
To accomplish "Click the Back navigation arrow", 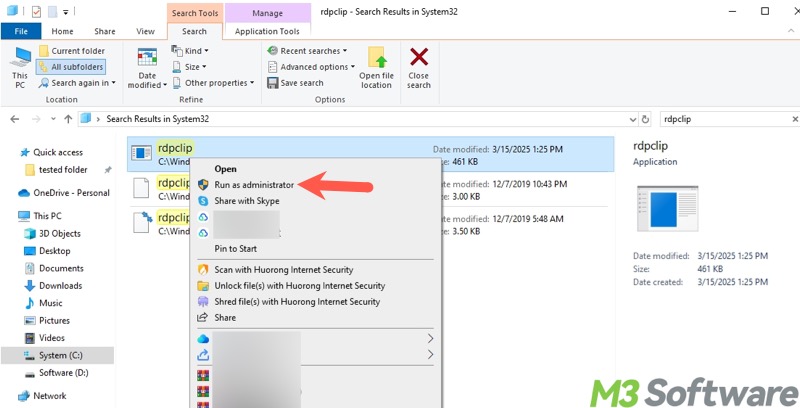I will [15, 119].
